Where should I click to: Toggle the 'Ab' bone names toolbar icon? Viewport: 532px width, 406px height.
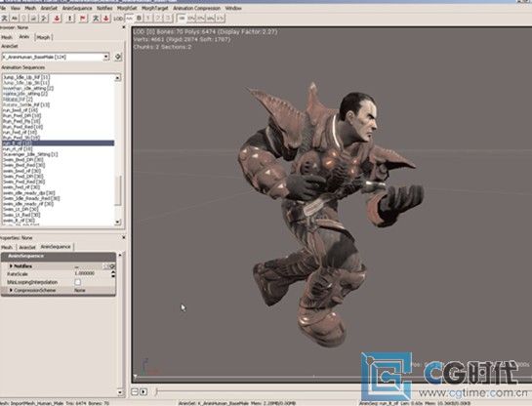pyautogui.click(x=15, y=19)
